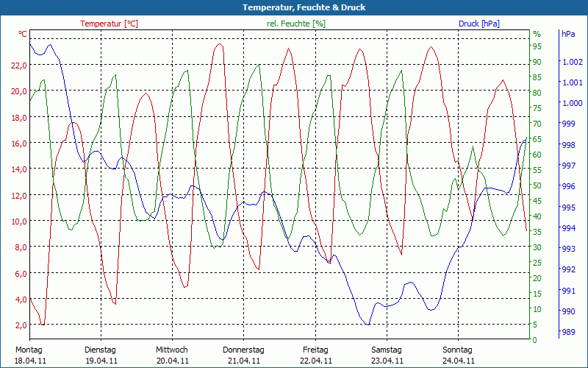Click the '45' humidity axis tick
Viewport: 588px width, 368px height.
tap(537, 201)
